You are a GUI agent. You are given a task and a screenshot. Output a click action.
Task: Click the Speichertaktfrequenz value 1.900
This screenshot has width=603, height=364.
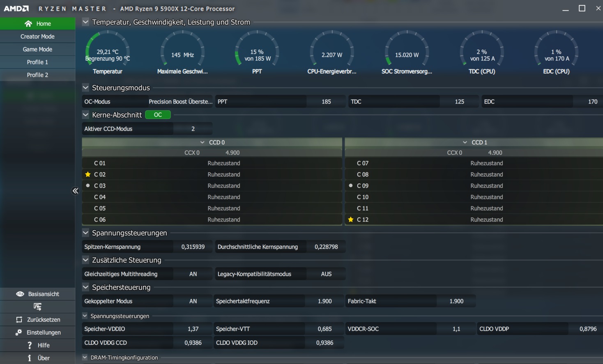click(x=325, y=301)
